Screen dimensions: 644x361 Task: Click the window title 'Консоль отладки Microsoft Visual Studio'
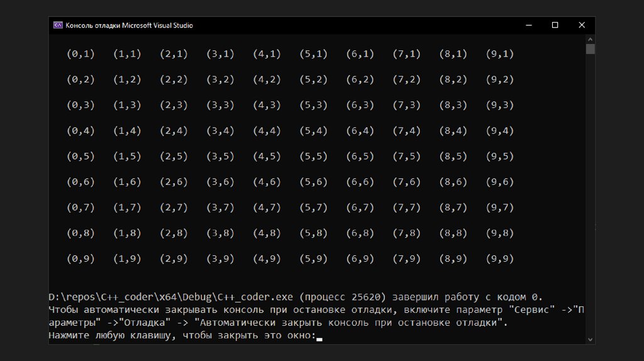point(129,25)
